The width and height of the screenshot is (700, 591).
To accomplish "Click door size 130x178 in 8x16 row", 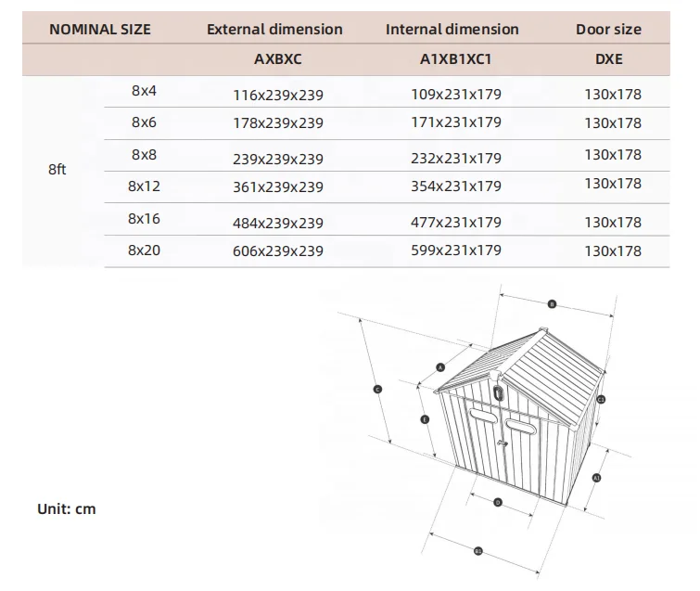I will click(613, 222).
